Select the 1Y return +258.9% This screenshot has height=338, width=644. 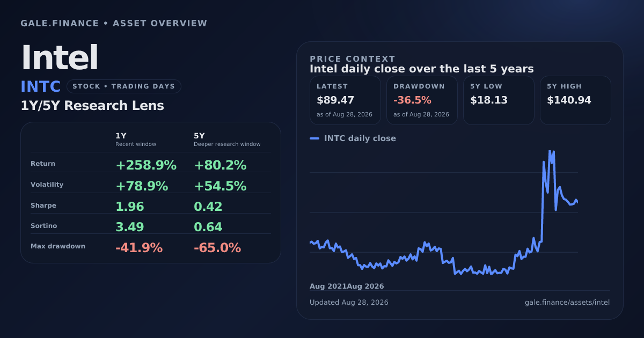(146, 165)
